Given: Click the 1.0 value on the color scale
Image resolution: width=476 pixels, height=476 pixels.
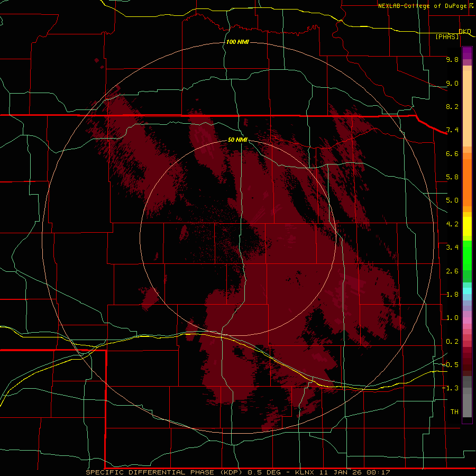Looking at the screenshot, I should [452, 318].
